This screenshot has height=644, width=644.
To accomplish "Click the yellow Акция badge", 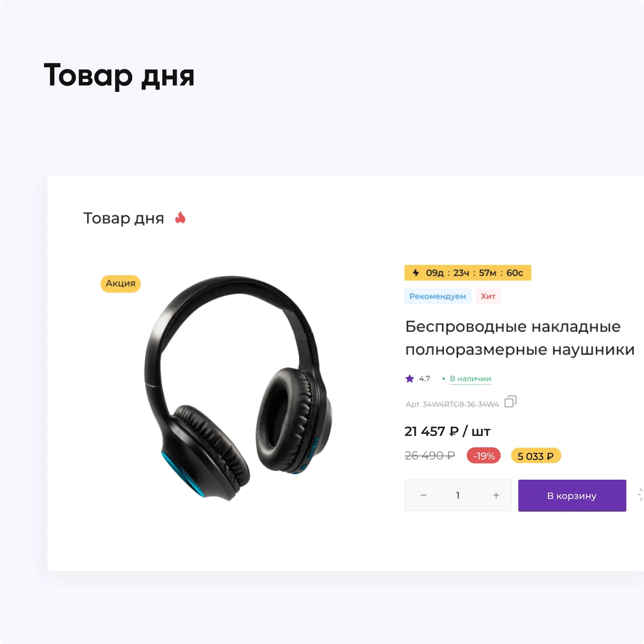I will [121, 283].
